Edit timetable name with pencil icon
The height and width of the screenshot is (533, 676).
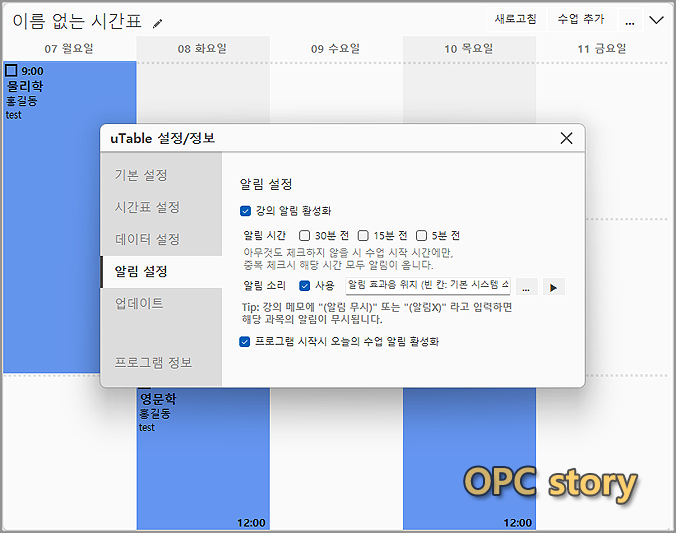pyautogui.click(x=158, y=23)
